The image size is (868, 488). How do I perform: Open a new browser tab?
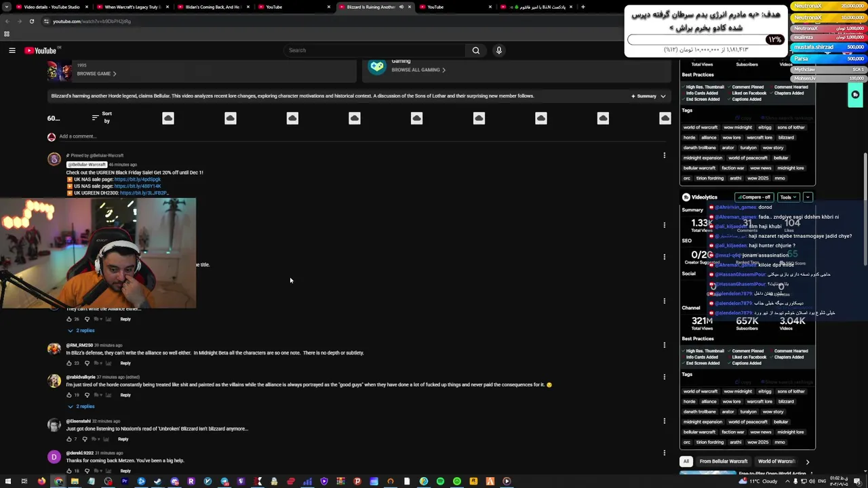click(x=583, y=7)
